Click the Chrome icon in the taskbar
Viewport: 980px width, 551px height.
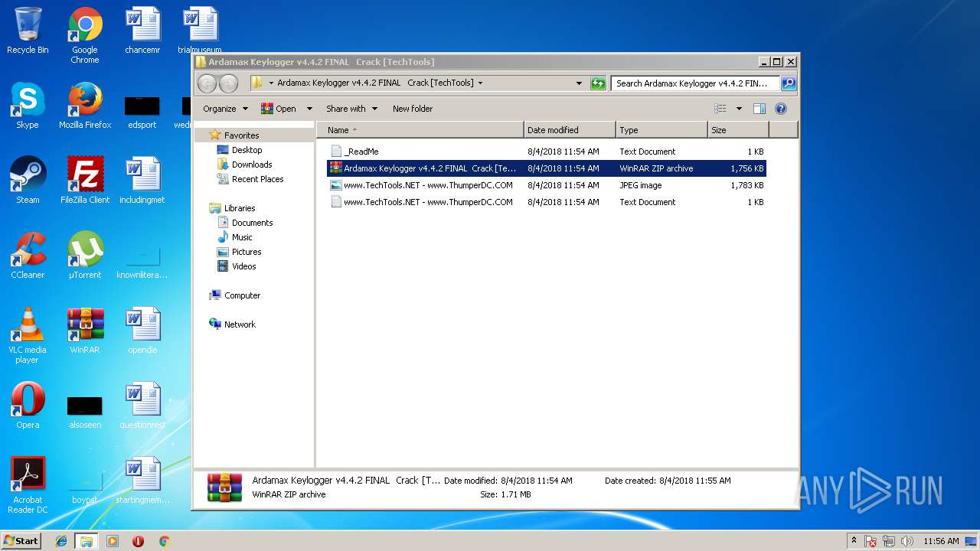pyautogui.click(x=164, y=541)
